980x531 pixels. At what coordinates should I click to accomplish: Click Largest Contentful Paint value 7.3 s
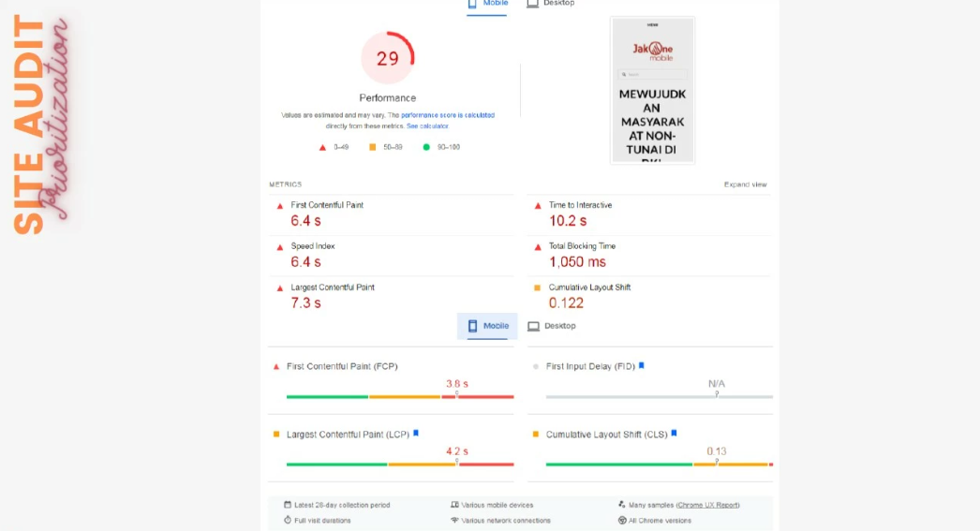(305, 303)
